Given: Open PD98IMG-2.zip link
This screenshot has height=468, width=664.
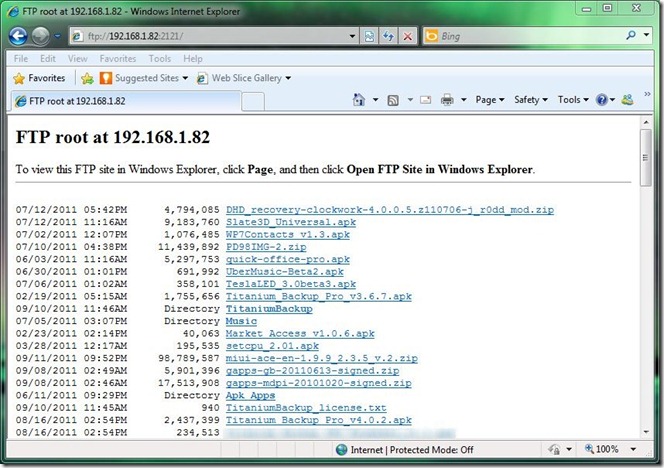Looking at the screenshot, I should 266,246.
